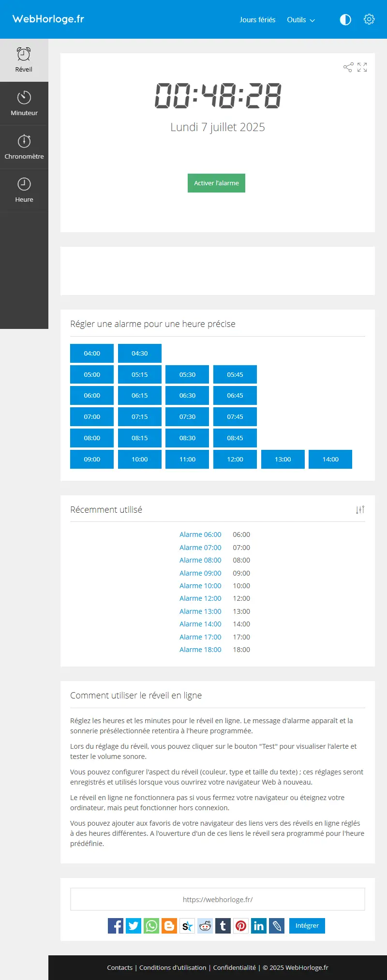Share via WhatsApp icon
Screen dimensions: 387x980
click(x=151, y=926)
